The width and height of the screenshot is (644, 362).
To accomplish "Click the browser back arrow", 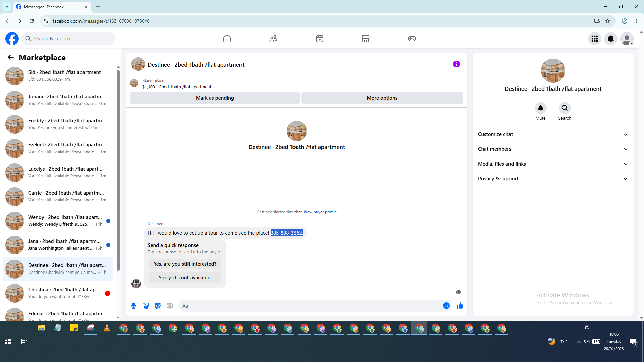I will point(7,21).
